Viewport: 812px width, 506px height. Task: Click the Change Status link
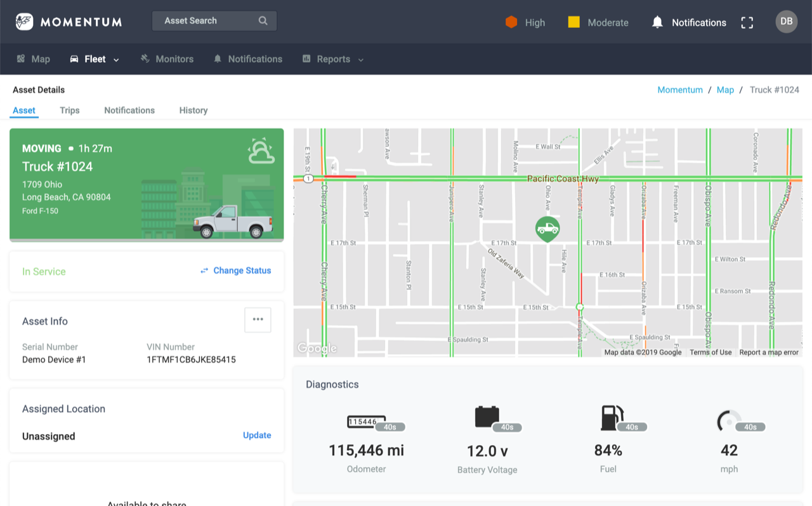point(235,270)
